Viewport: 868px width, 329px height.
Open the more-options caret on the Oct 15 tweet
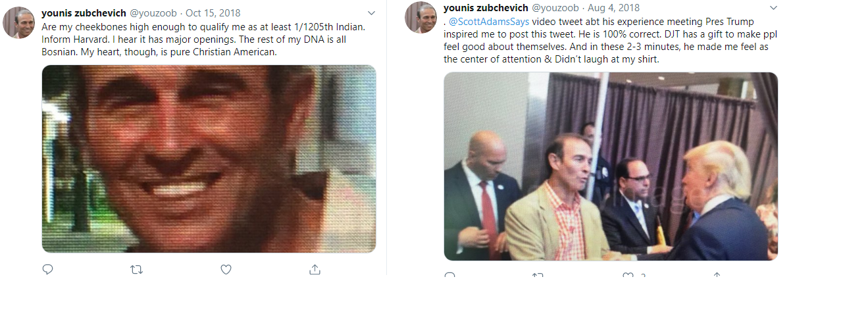[371, 13]
